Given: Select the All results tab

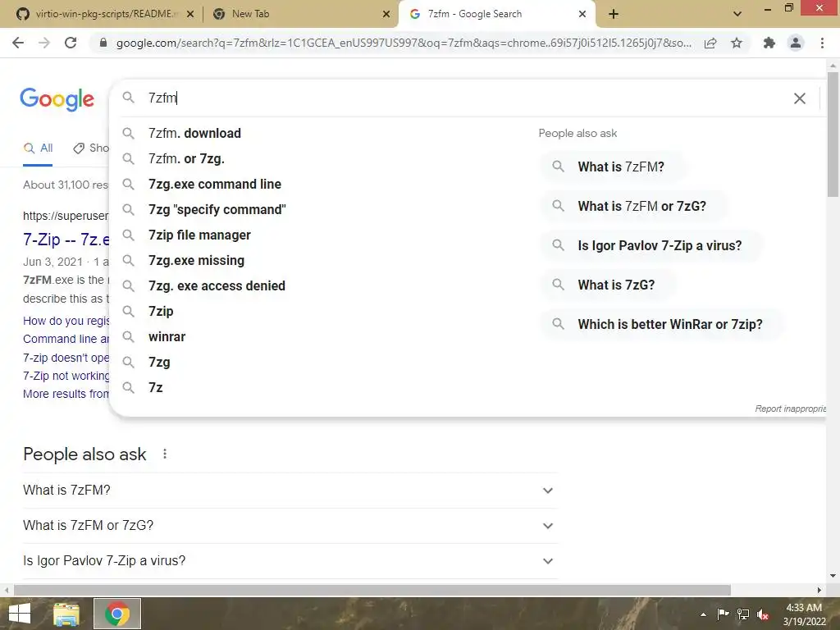Looking at the screenshot, I should point(38,148).
